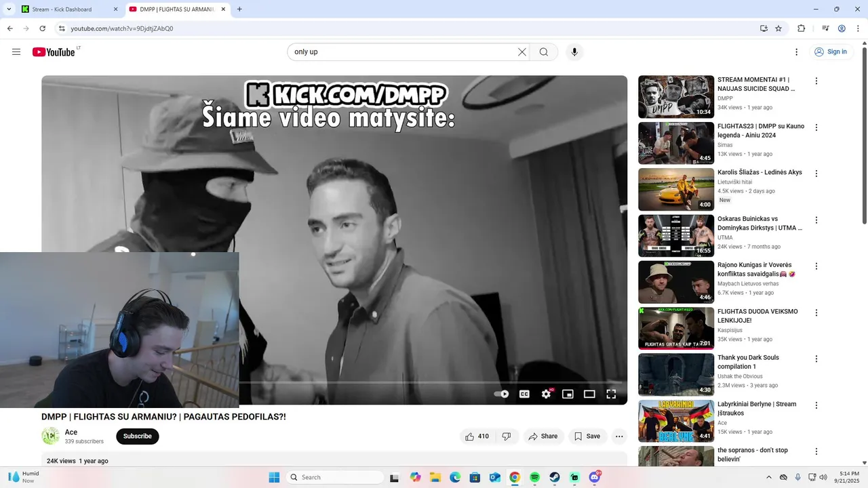
Task: Share the video
Action: point(543,436)
